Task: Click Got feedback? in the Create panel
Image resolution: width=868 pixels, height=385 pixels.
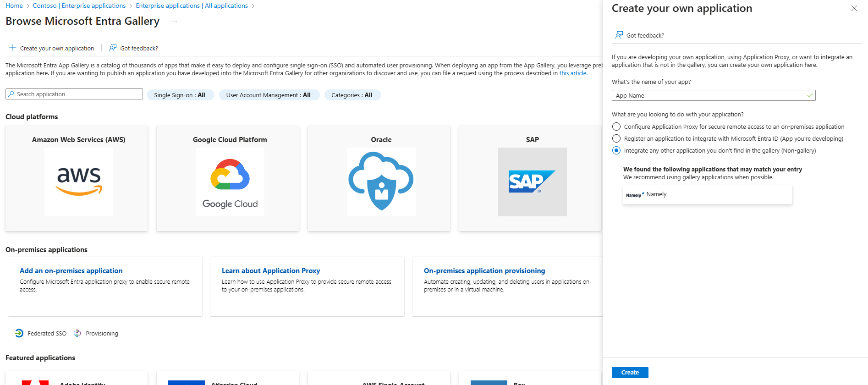Action: coord(640,35)
